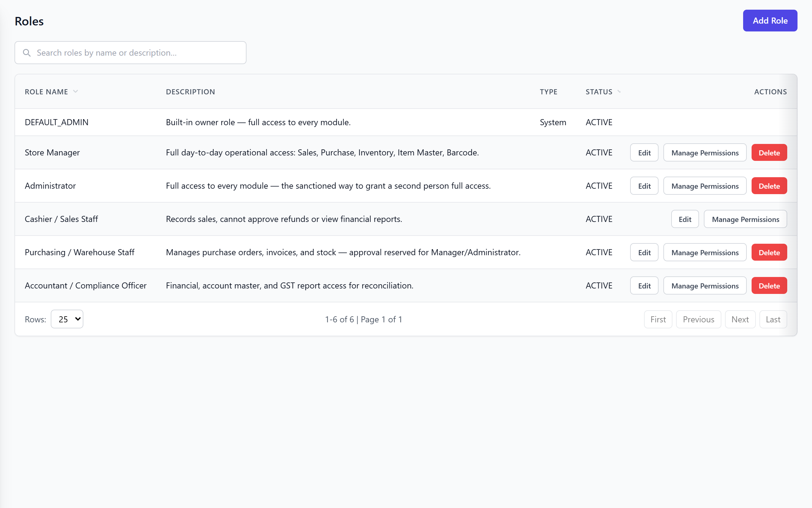Delete the Purchasing / Warehouse Staff role
The width and height of the screenshot is (812, 508).
coord(769,252)
